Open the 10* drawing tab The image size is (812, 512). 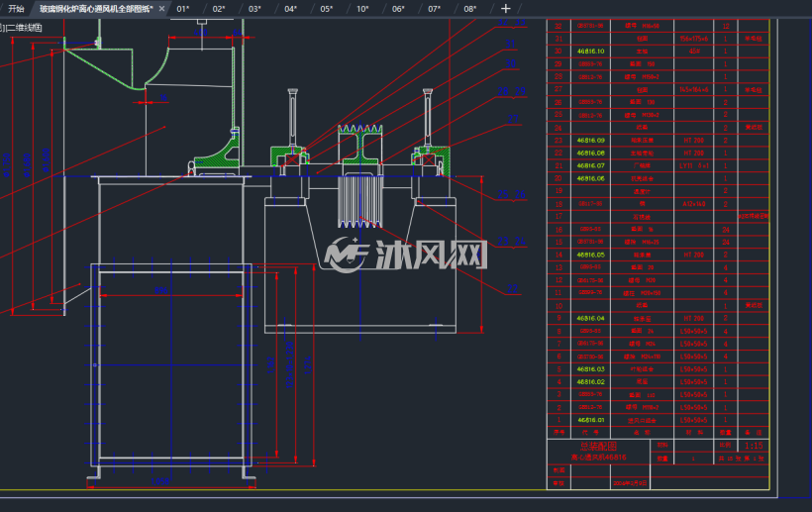click(362, 9)
